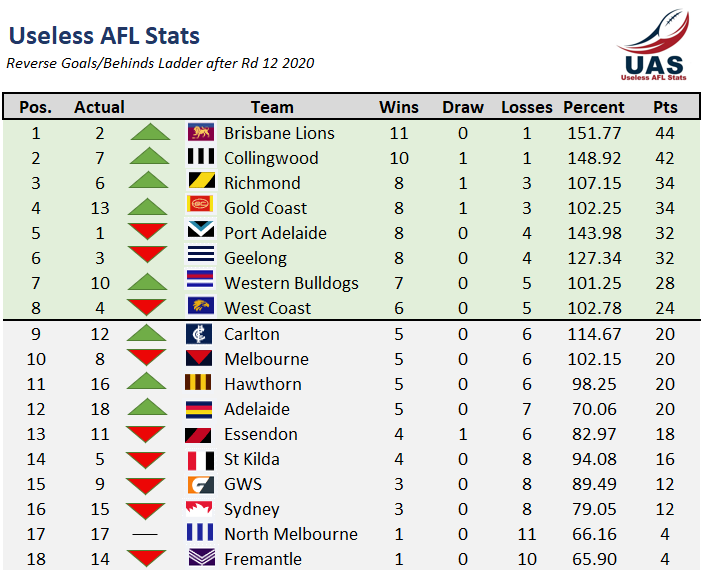Click Hawthorn actual position 16

(100, 384)
